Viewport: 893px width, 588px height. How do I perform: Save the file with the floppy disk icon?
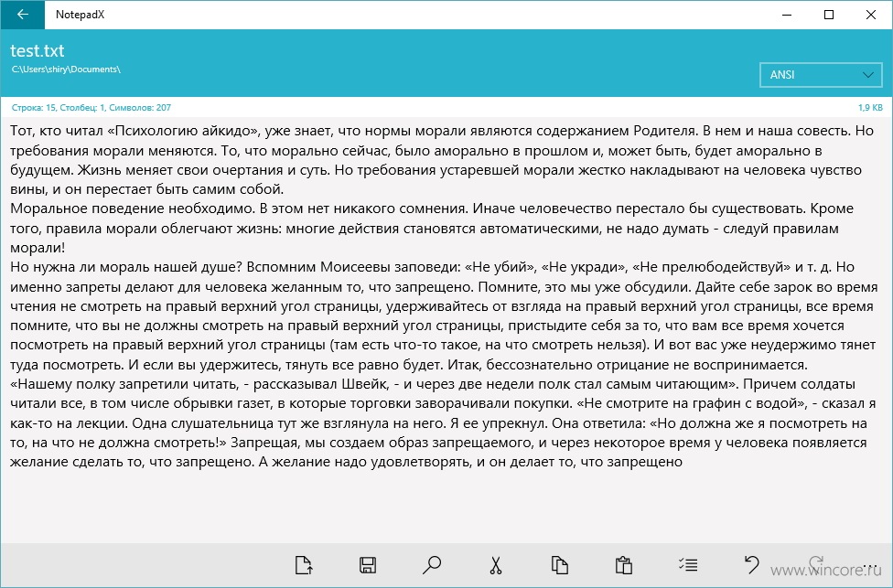click(368, 565)
